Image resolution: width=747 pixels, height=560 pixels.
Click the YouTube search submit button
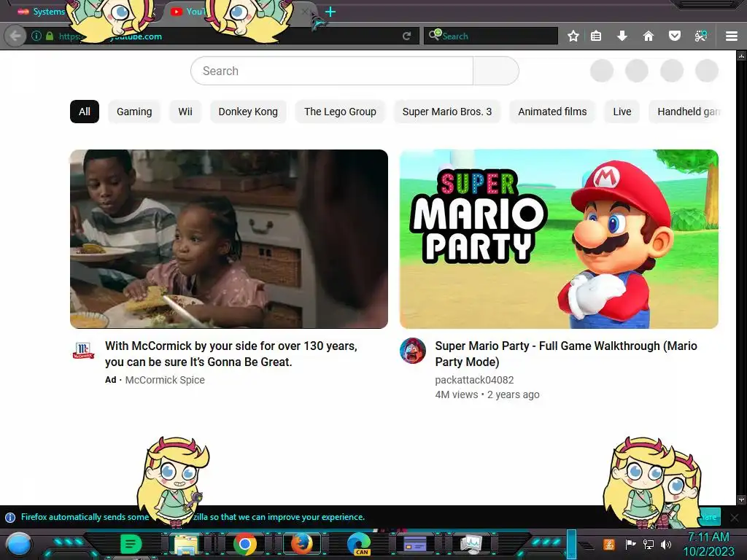(x=496, y=71)
